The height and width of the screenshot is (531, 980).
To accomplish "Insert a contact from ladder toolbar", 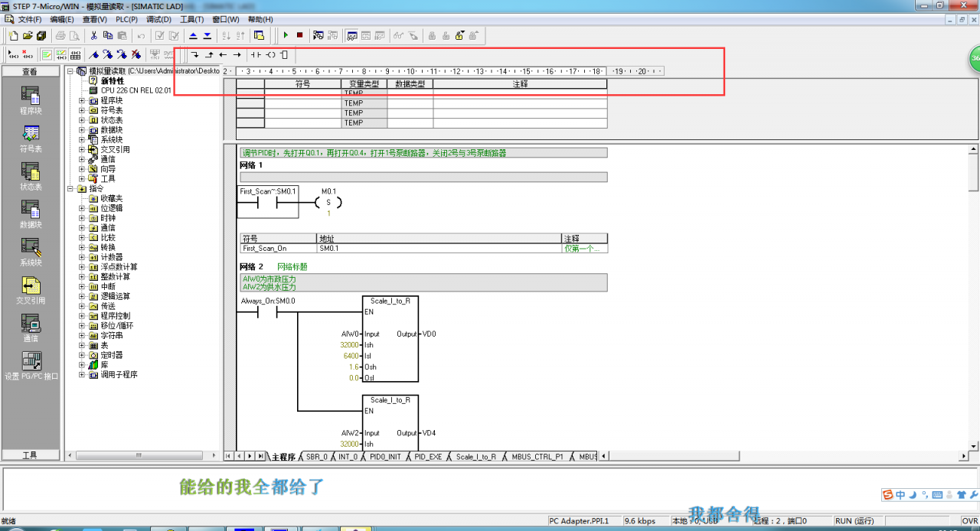I will tap(256, 54).
